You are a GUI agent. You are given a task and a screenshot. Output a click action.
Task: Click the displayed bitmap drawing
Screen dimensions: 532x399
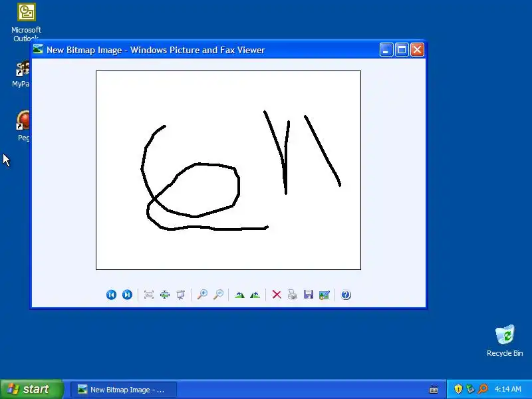pos(228,170)
